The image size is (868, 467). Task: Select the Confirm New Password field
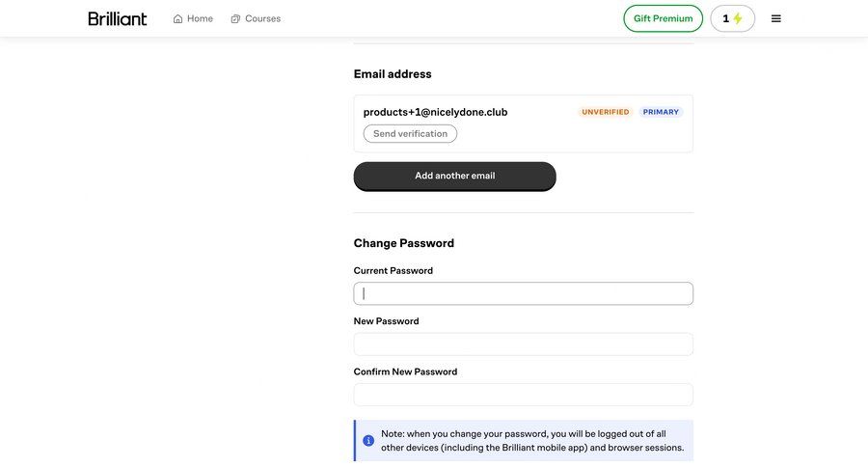(523, 395)
